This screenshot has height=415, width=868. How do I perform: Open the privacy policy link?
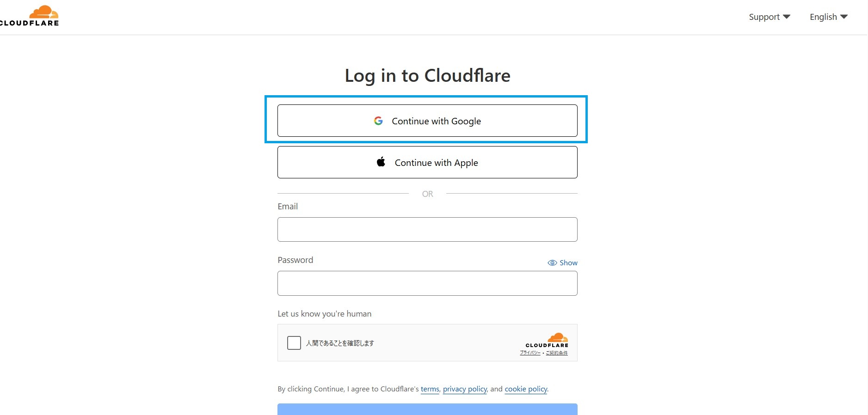(465, 389)
